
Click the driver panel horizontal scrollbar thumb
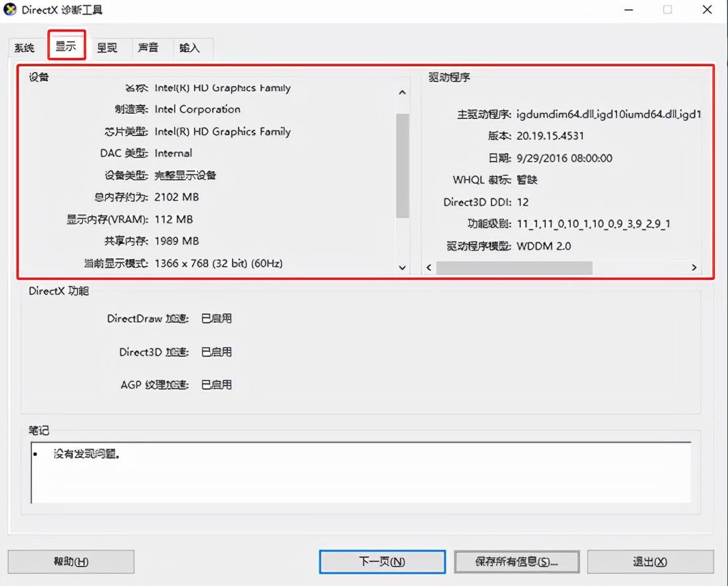click(x=514, y=268)
